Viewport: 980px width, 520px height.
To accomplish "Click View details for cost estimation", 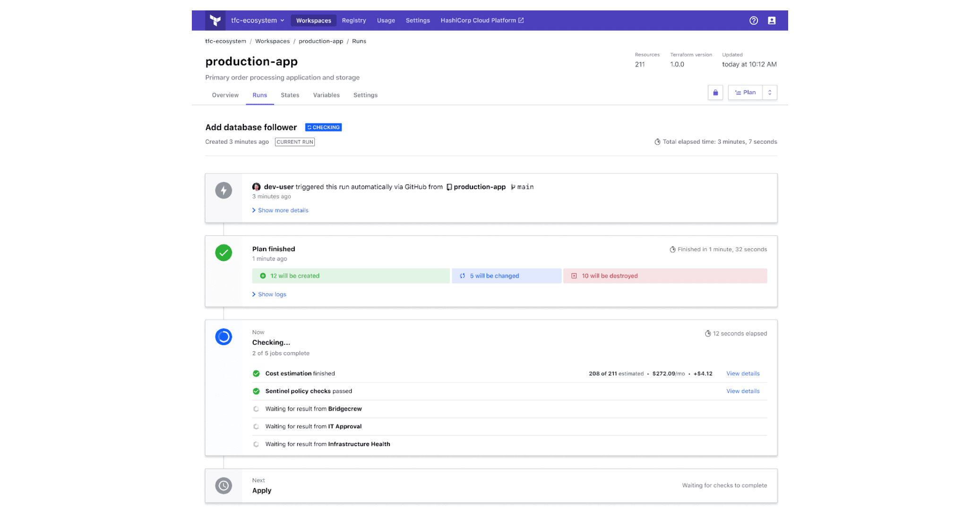I will tap(742, 373).
